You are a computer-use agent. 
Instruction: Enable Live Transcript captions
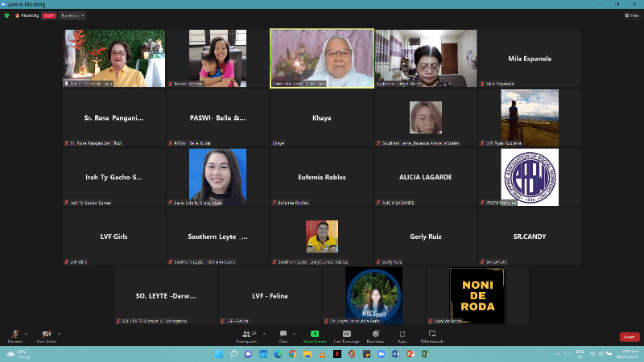pos(347,335)
